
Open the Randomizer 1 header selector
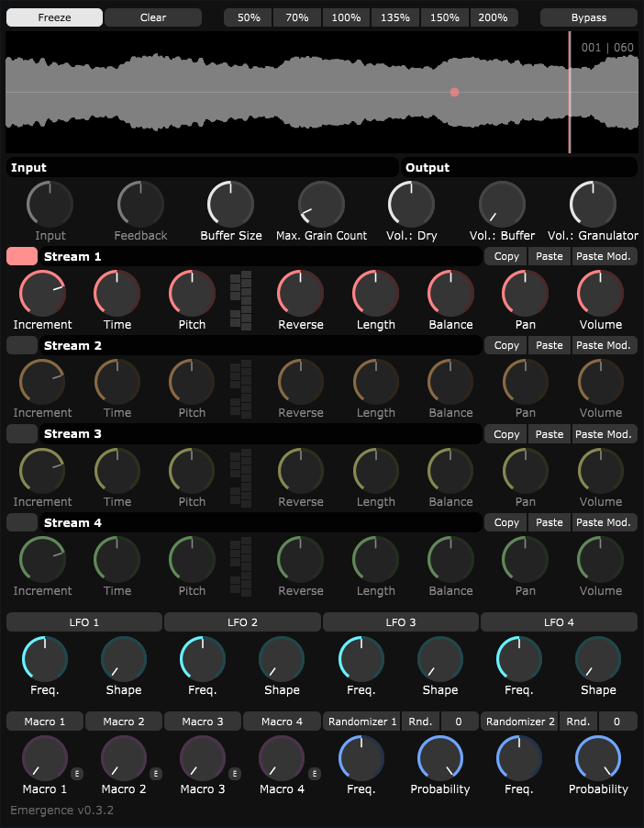361,722
